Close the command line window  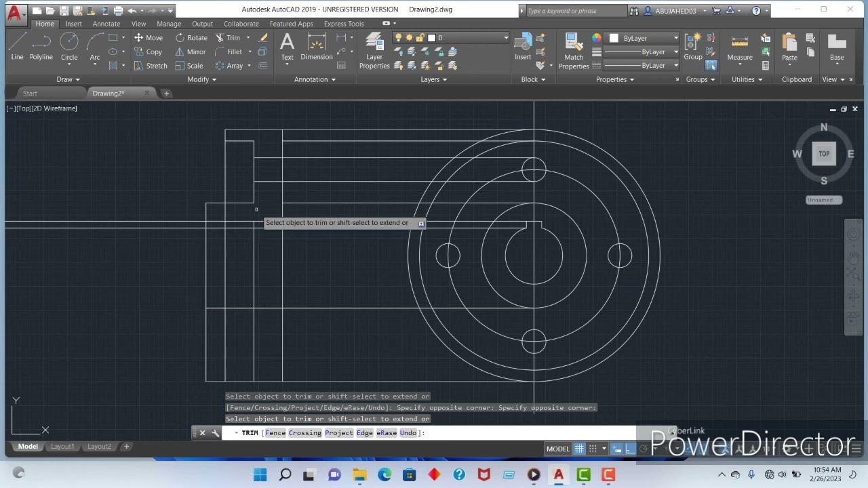pyautogui.click(x=202, y=433)
